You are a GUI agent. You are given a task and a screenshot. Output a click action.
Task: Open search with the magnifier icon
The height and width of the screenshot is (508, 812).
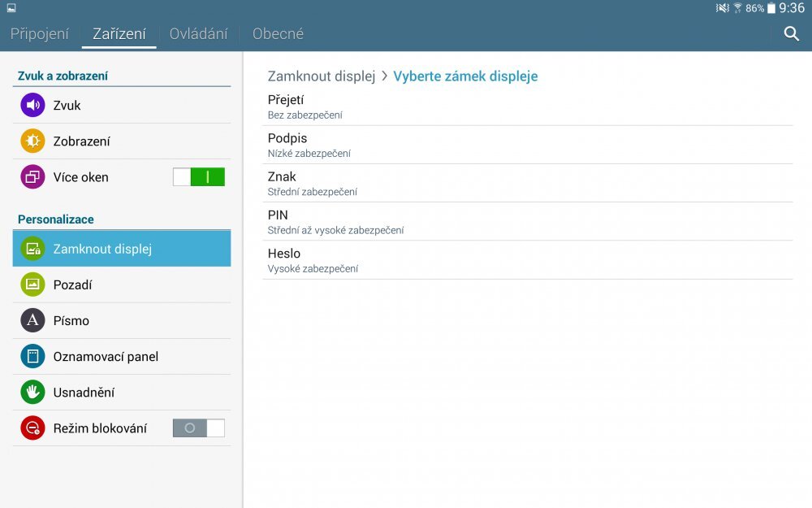[791, 33]
